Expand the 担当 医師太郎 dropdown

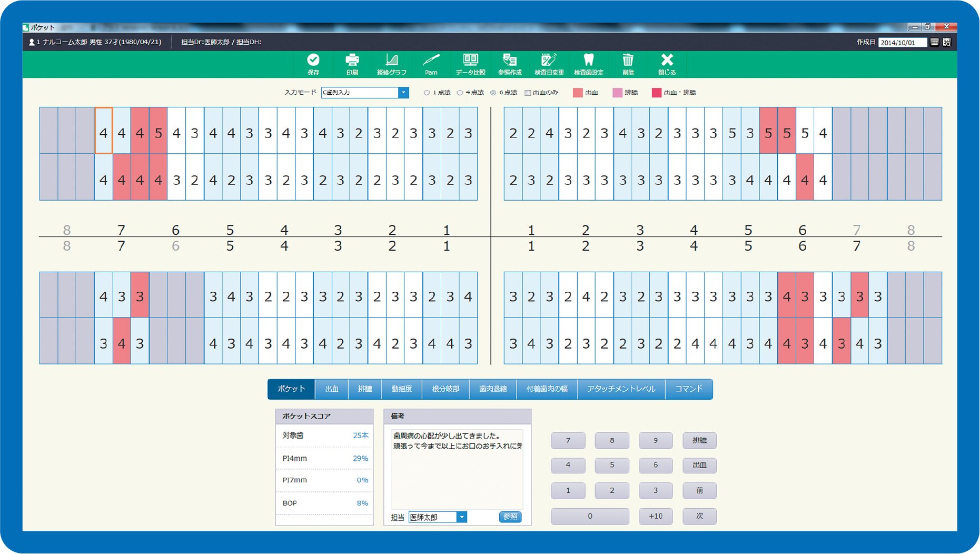461,517
